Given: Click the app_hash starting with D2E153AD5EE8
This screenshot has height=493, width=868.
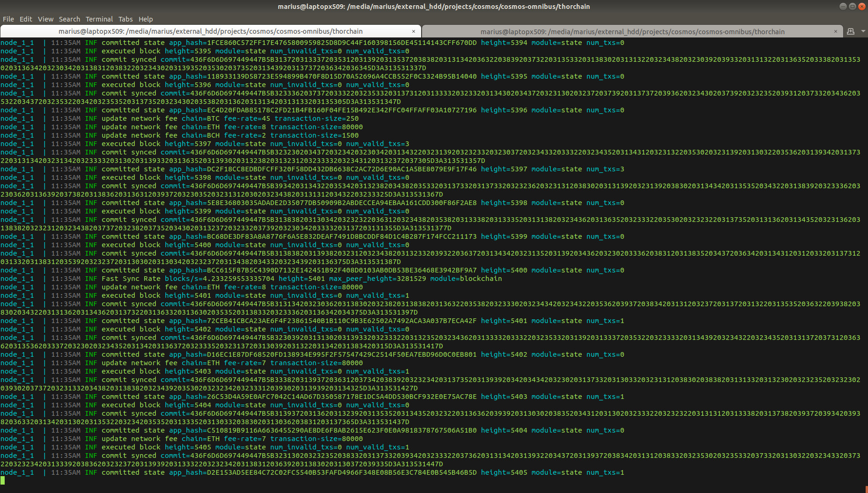Looking at the screenshot, I should (323, 472).
